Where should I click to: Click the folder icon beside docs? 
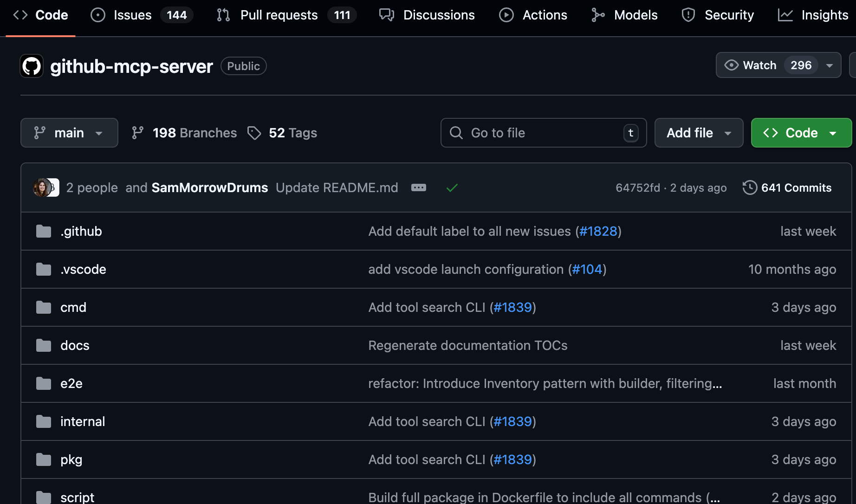pyautogui.click(x=44, y=345)
